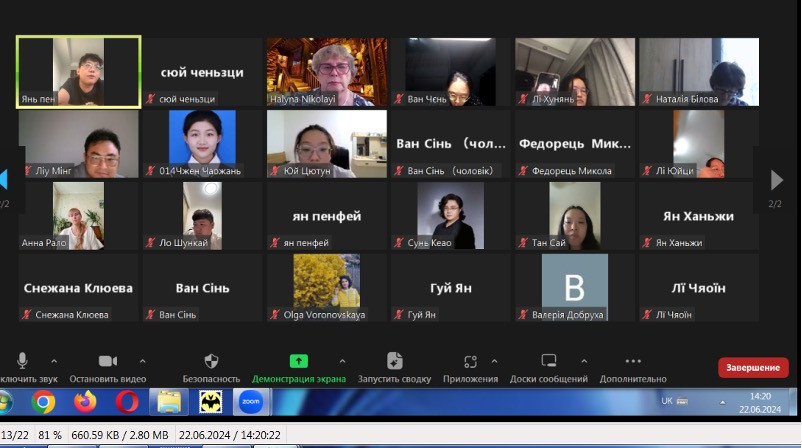The height and width of the screenshot is (448, 802).
Task: Select 014Чжен Чаожань participant tile
Action: pyautogui.click(x=203, y=144)
